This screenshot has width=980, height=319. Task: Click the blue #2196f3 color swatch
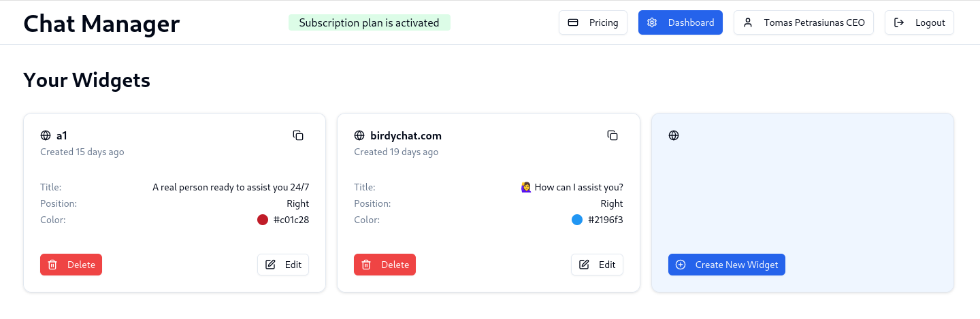coord(577,220)
